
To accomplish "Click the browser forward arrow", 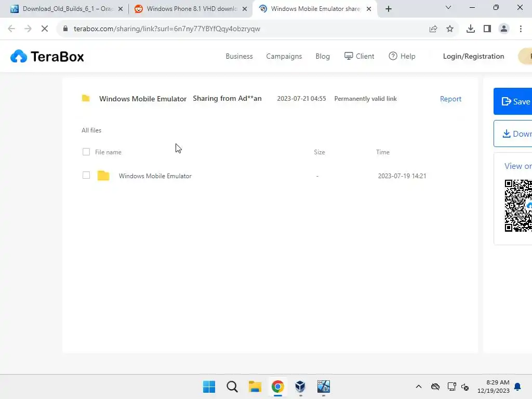I will click(x=28, y=29).
